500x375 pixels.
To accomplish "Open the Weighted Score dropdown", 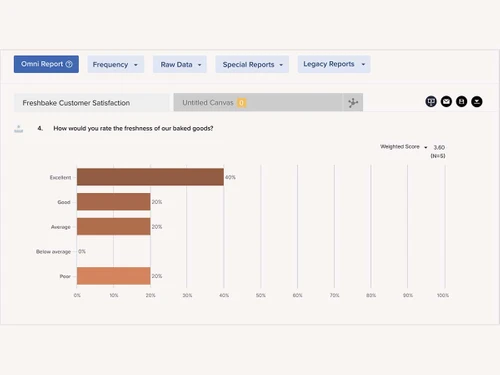I will click(404, 147).
